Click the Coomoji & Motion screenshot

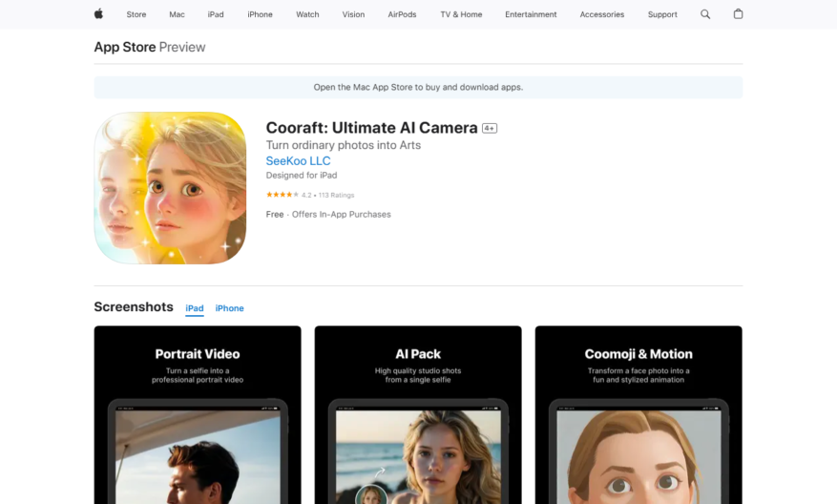pyautogui.click(x=638, y=415)
